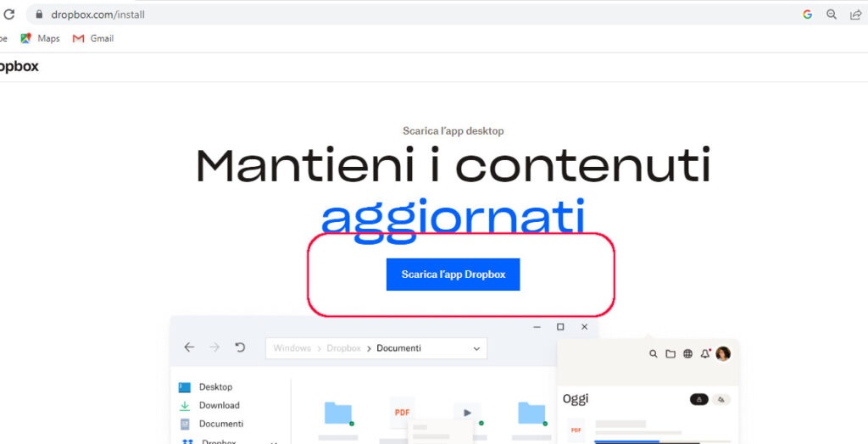This screenshot has width=868, height=444.
Task: Click the light pill toggle beside Oggi
Action: click(721, 399)
